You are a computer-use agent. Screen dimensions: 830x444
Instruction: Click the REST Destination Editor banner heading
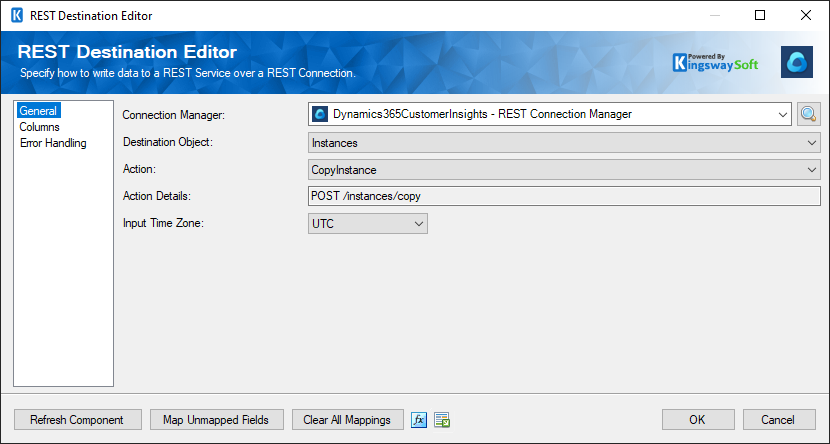tap(127, 52)
